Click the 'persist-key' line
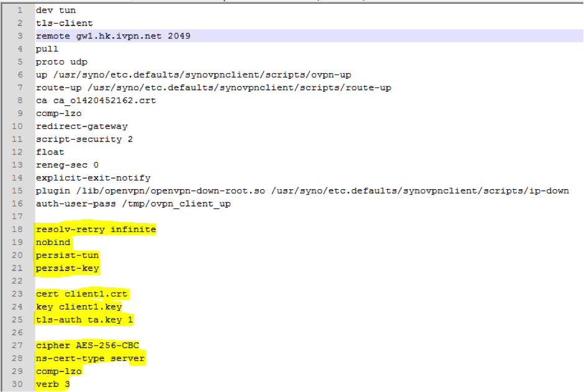 tap(67, 269)
